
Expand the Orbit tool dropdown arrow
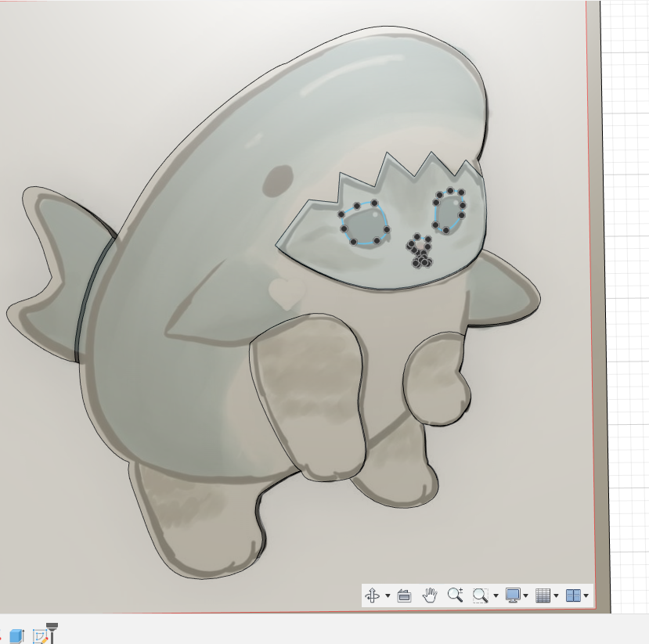click(386, 595)
